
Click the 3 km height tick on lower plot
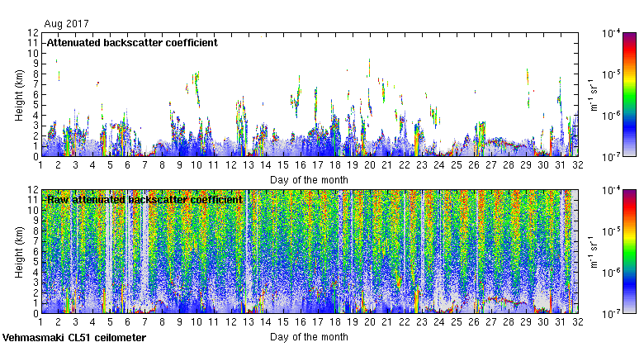point(36,283)
